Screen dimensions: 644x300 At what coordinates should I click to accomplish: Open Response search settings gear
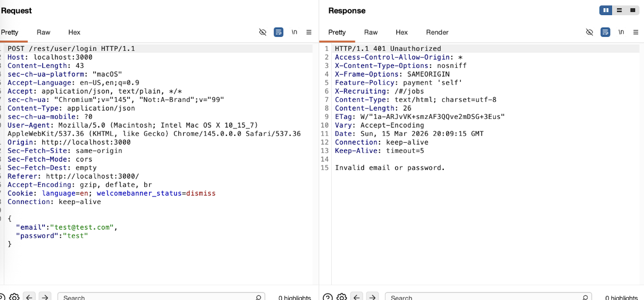342,297
